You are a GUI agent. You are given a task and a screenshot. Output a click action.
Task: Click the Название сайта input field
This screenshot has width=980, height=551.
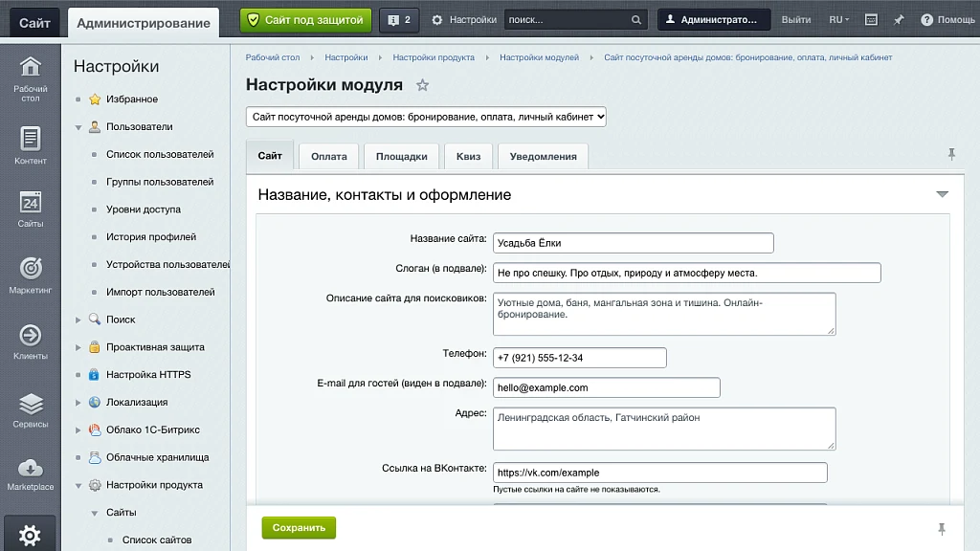(634, 243)
